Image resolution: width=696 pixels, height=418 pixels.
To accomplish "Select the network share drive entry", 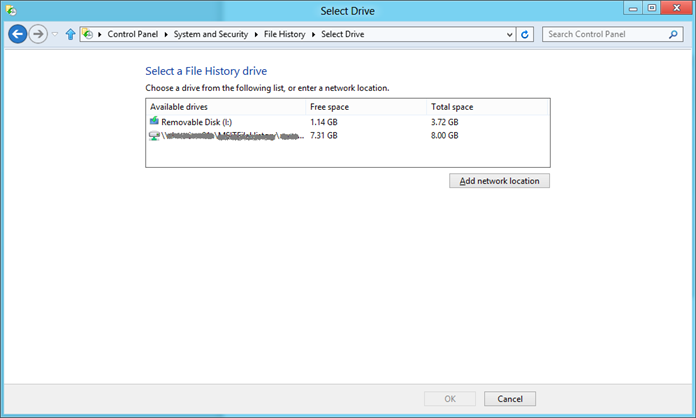I will [348, 135].
